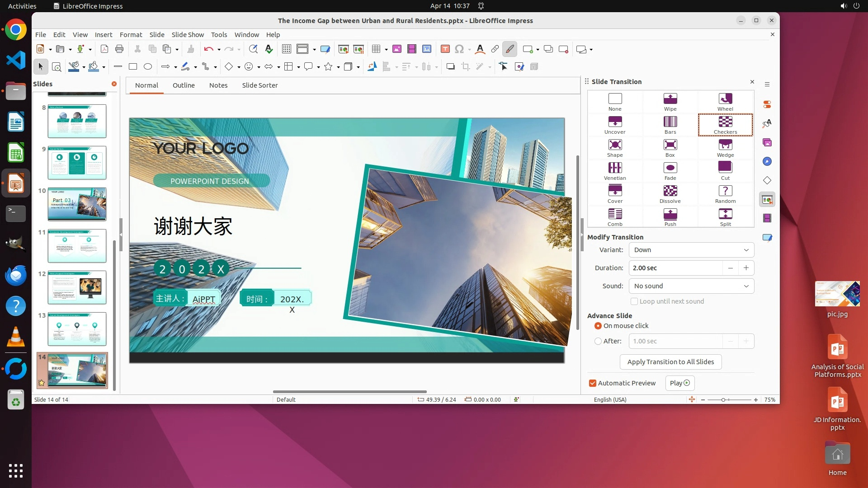
Task: Insert a Text Box from toolbar
Action: click(445, 49)
